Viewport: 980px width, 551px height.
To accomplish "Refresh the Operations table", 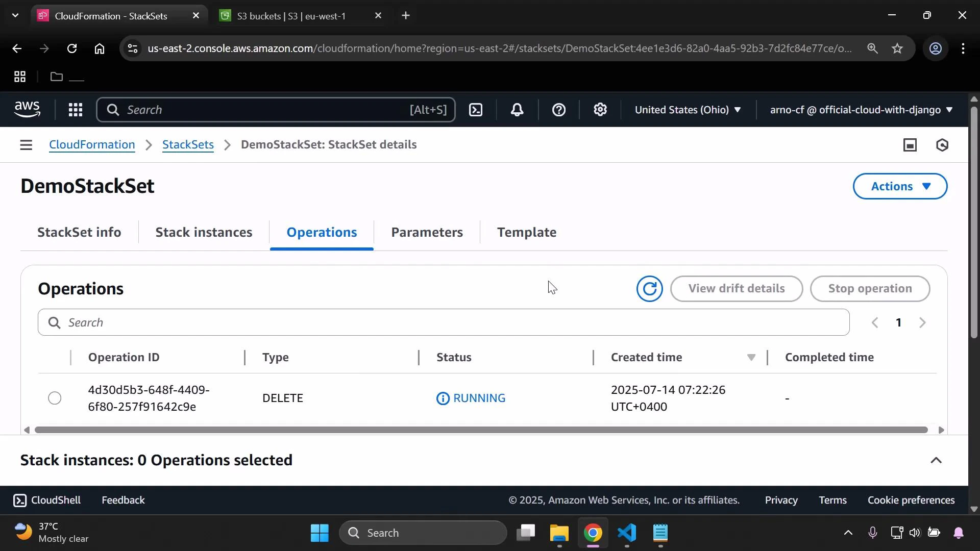I will (649, 288).
